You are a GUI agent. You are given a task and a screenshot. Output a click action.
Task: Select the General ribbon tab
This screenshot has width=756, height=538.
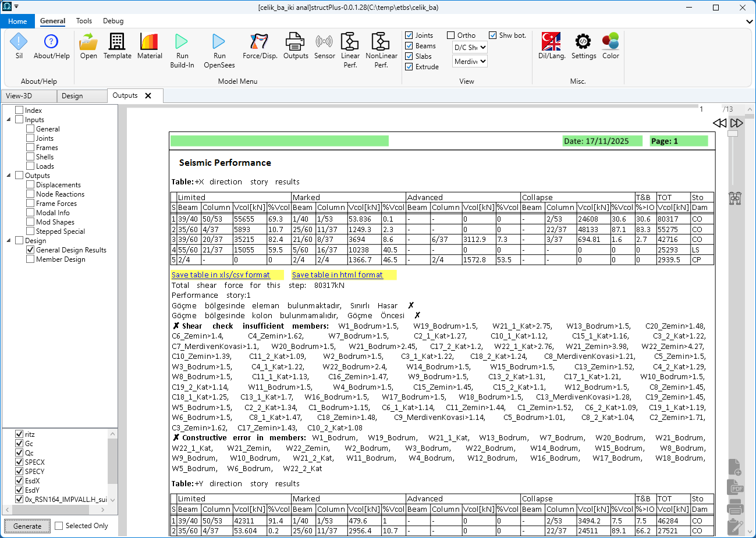click(x=52, y=21)
